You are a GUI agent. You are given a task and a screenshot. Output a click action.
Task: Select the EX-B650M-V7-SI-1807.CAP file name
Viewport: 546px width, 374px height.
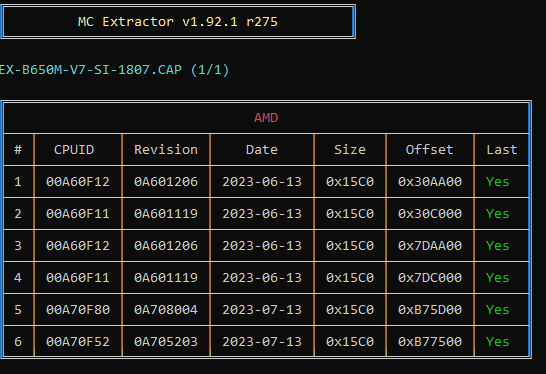pos(90,70)
